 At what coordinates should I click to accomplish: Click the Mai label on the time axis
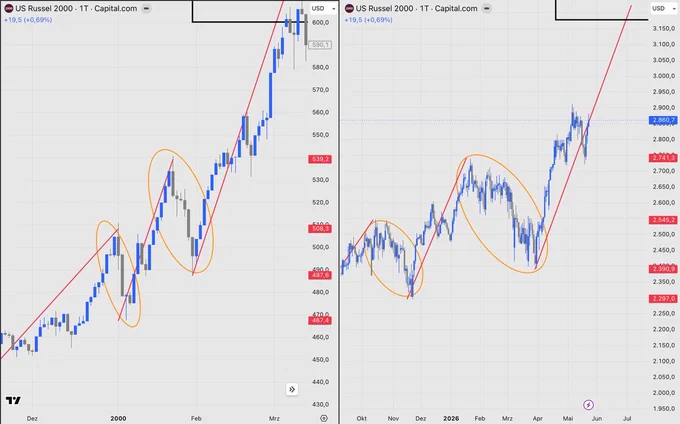point(568,418)
